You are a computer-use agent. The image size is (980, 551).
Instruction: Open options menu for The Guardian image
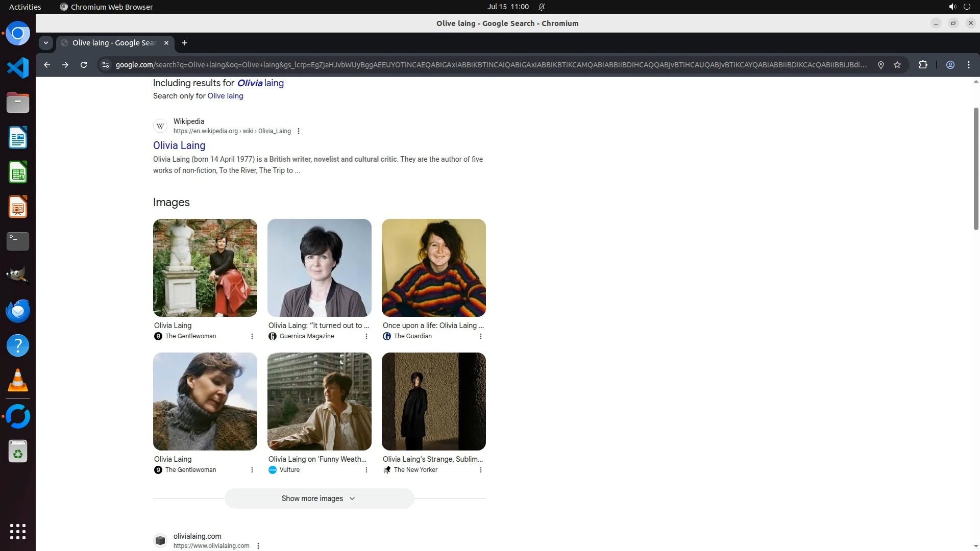pos(480,336)
